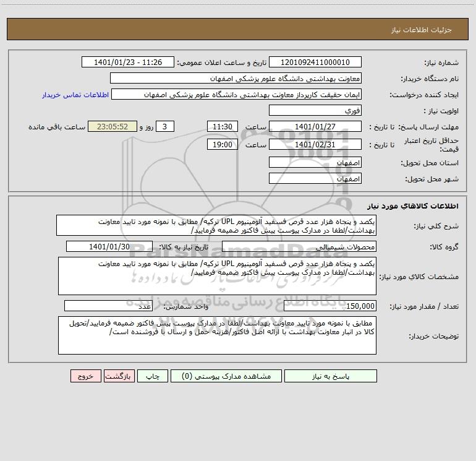Screen dimensions: 476x461
Task: Click 'تاریخ و ساعت اعلان عمومی:' label
Action: point(222,62)
